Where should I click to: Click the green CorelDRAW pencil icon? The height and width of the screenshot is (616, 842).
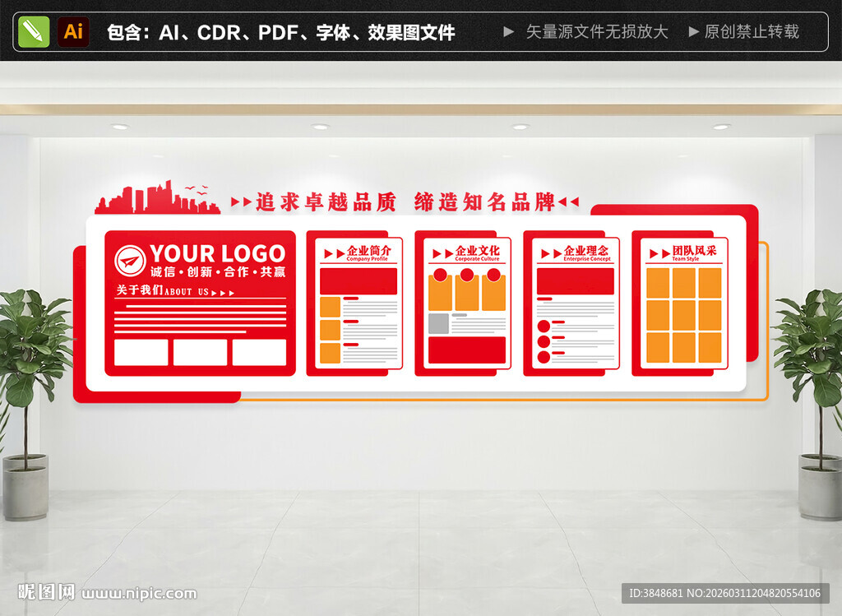coord(34,32)
